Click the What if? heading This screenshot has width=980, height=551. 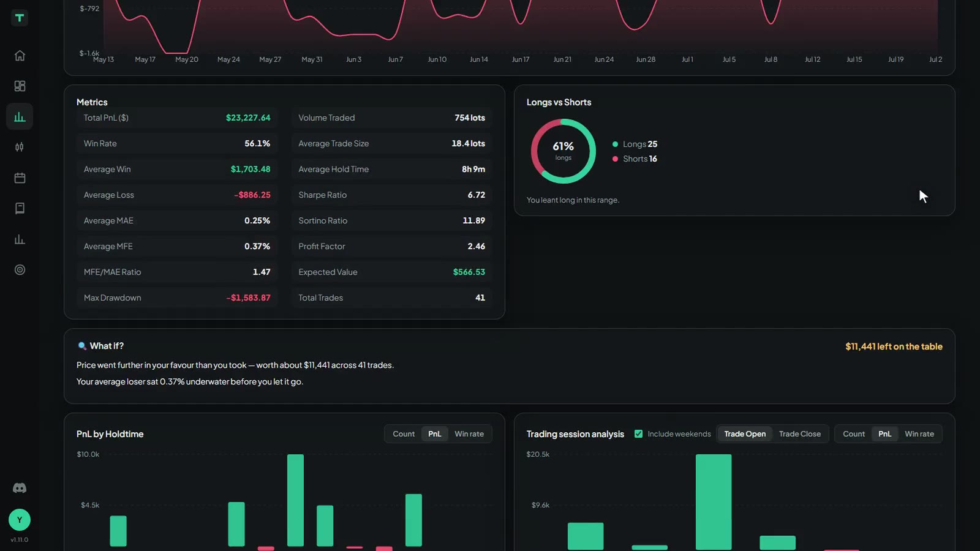tap(107, 346)
